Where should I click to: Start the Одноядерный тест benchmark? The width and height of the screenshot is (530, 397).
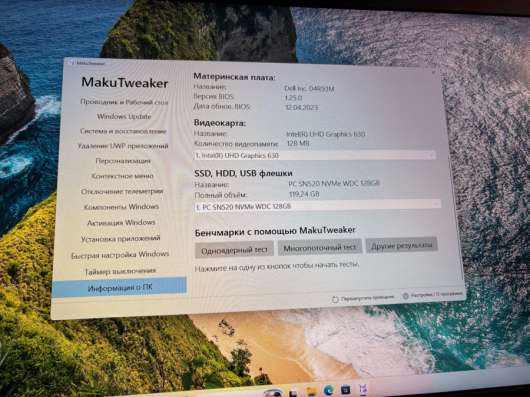234,250
